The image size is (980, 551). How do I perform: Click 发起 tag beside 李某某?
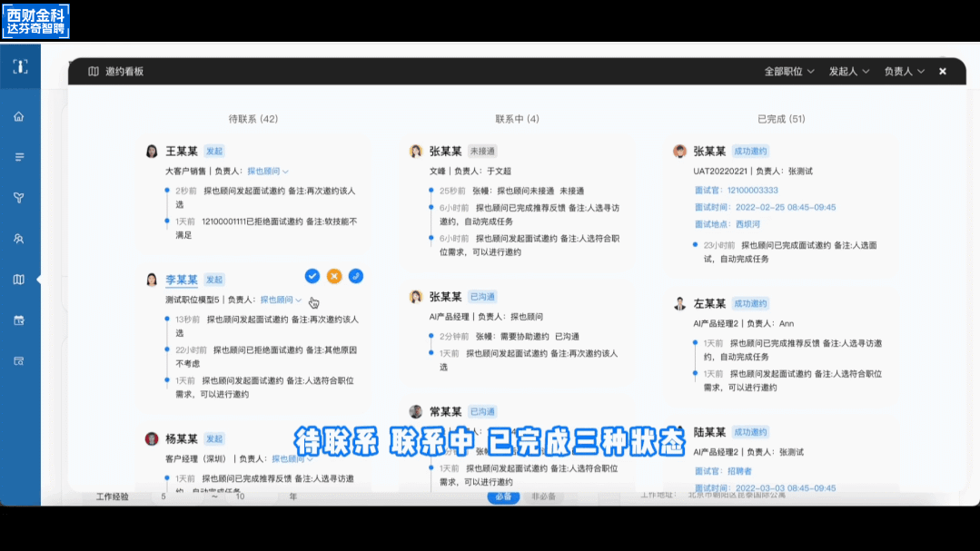click(214, 280)
